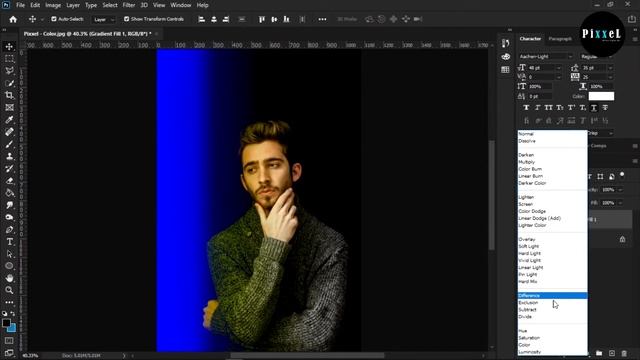The width and height of the screenshot is (640, 360).
Task: Toggle Superscript in Character panel
Action: pyautogui.click(x=571, y=108)
